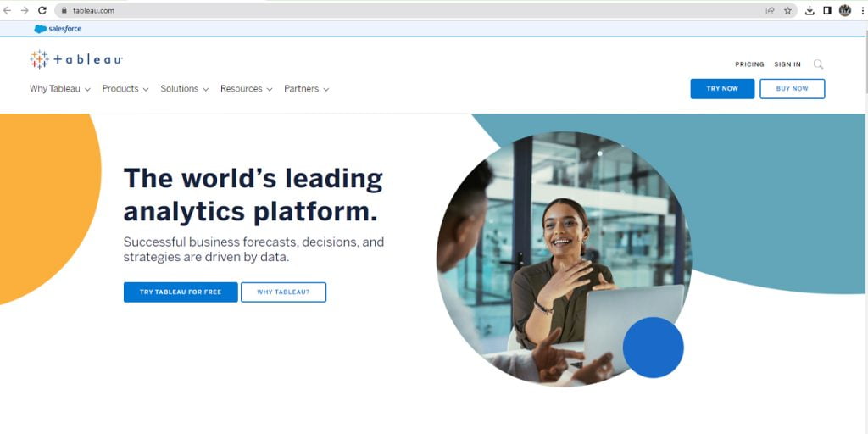Open the PRICING link
The height and width of the screenshot is (434, 868).
[749, 64]
